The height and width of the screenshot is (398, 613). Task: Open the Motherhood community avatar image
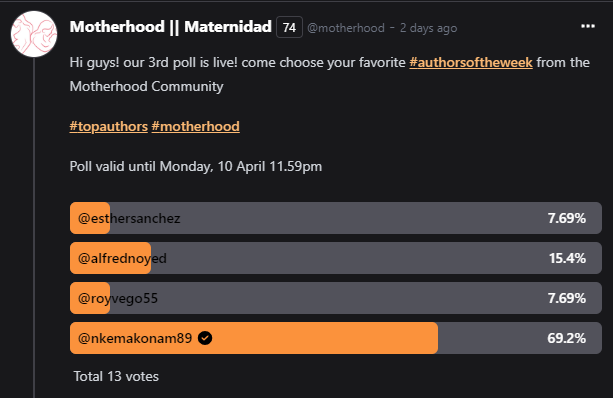coord(34,34)
